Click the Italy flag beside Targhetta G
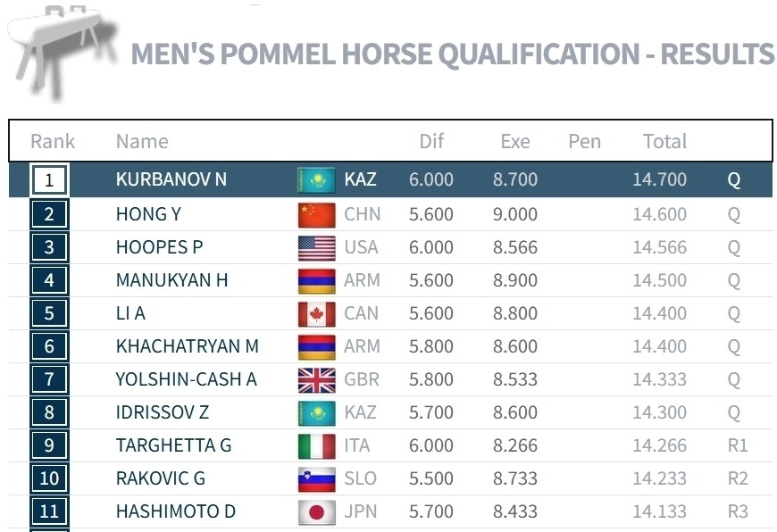This screenshot has width=777, height=532. pos(316,445)
